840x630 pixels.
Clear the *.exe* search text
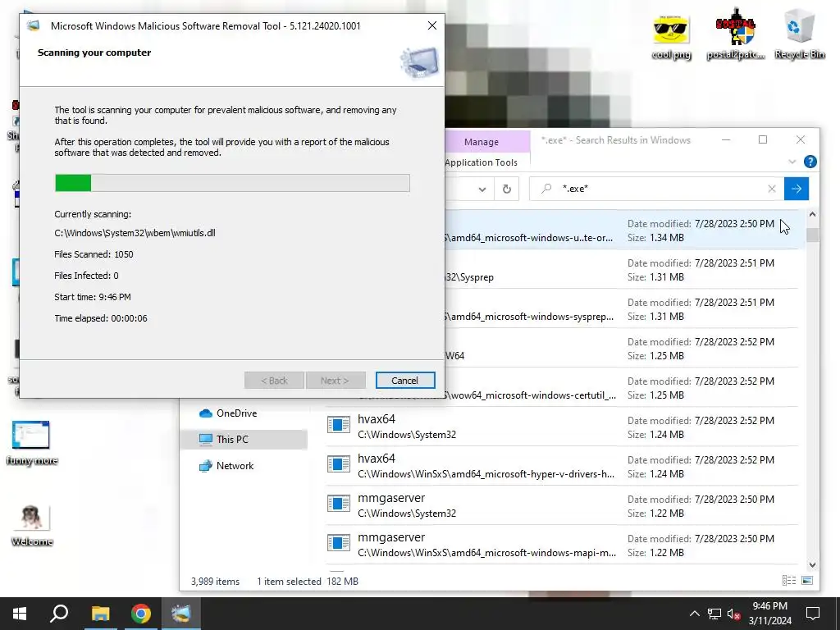[771, 189]
